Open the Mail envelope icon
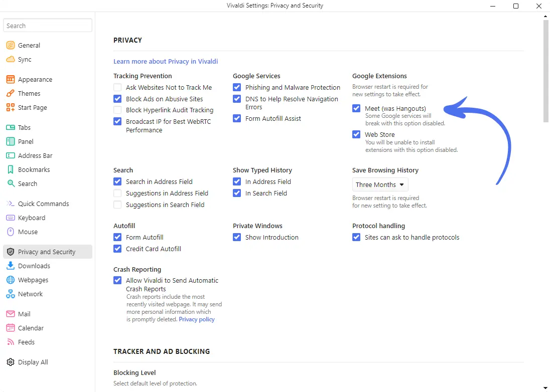550x392 pixels. 10,314
